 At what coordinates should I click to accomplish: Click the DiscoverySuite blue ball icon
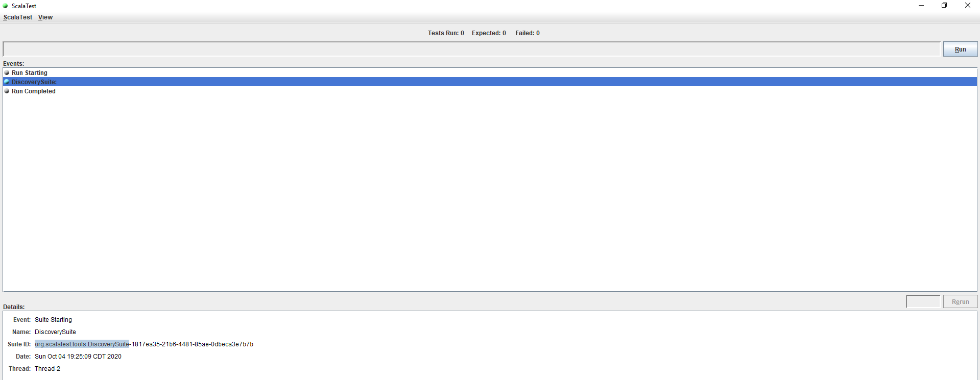[x=7, y=82]
